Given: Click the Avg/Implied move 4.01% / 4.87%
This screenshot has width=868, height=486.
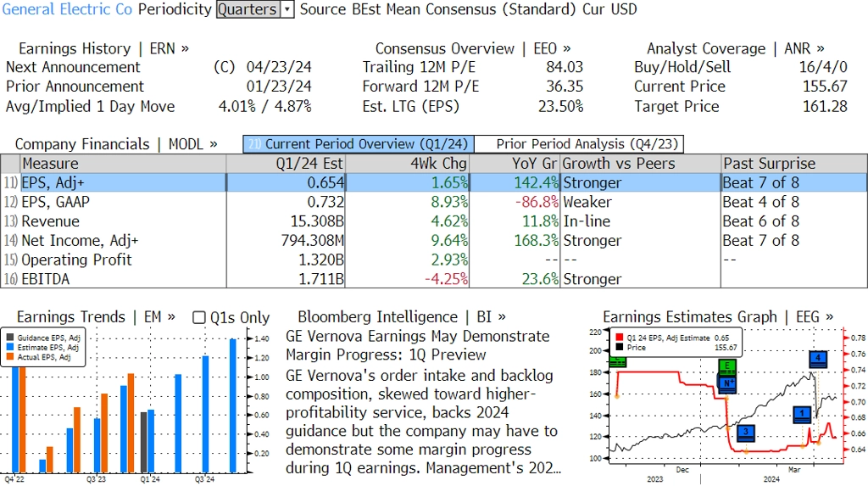Looking at the screenshot, I should (x=264, y=106).
